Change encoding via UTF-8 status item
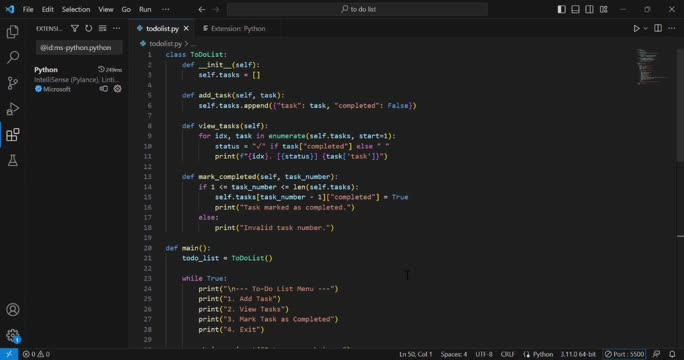Image resolution: width=684 pixels, height=360 pixels. click(x=484, y=354)
